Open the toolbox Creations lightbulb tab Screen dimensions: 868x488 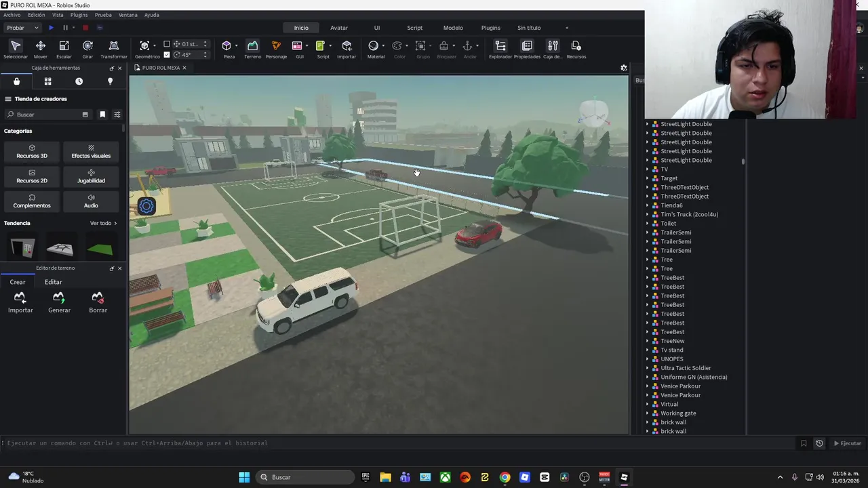[110, 81]
